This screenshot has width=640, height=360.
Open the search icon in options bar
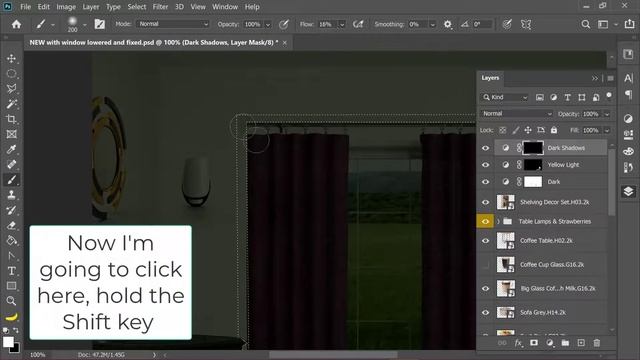pos(586,24)
